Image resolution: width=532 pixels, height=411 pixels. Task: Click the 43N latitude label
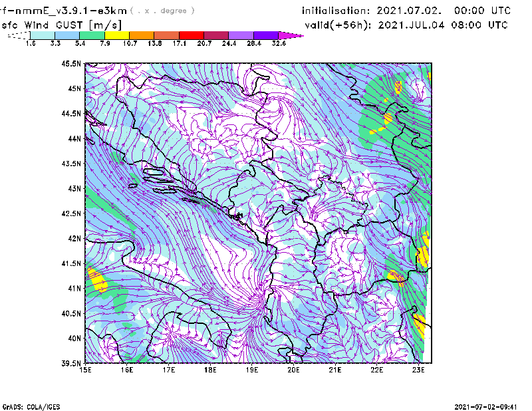point(74,188)
